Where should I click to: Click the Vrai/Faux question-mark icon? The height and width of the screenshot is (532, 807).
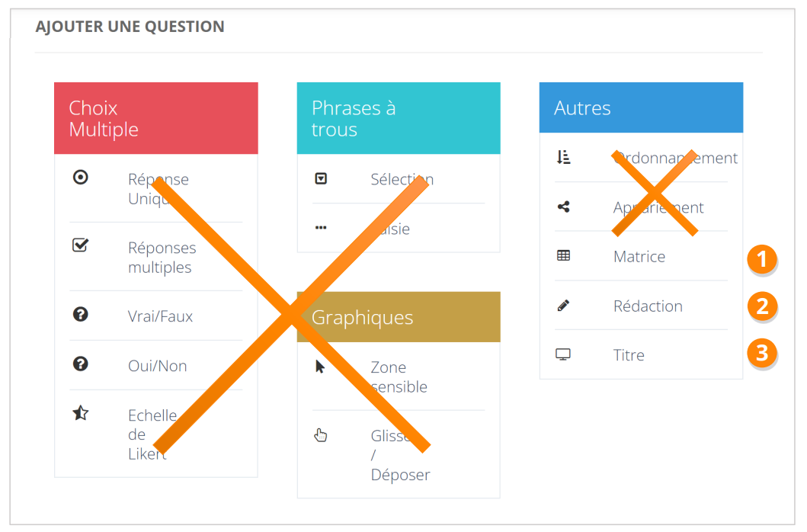click(x=80, y=314)
